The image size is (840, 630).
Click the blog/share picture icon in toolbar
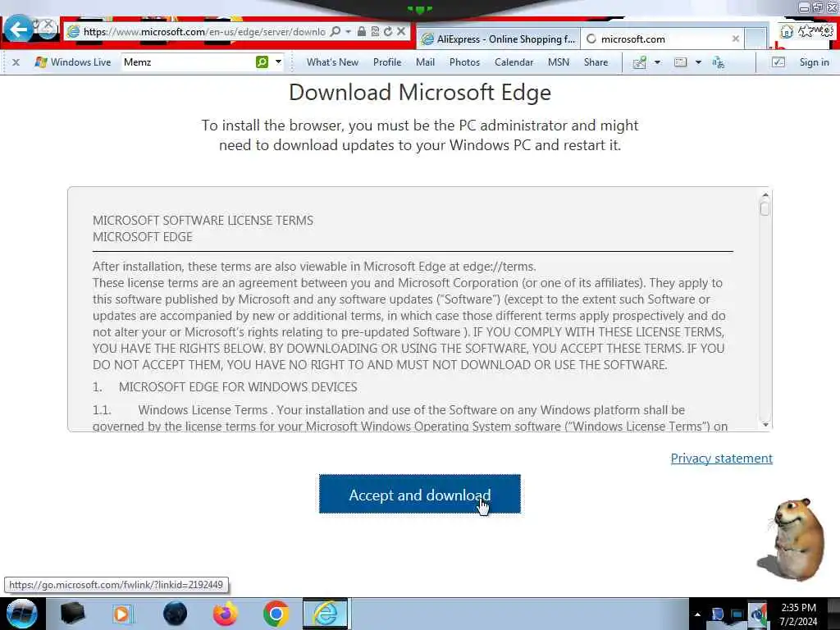tap(640, 62)
